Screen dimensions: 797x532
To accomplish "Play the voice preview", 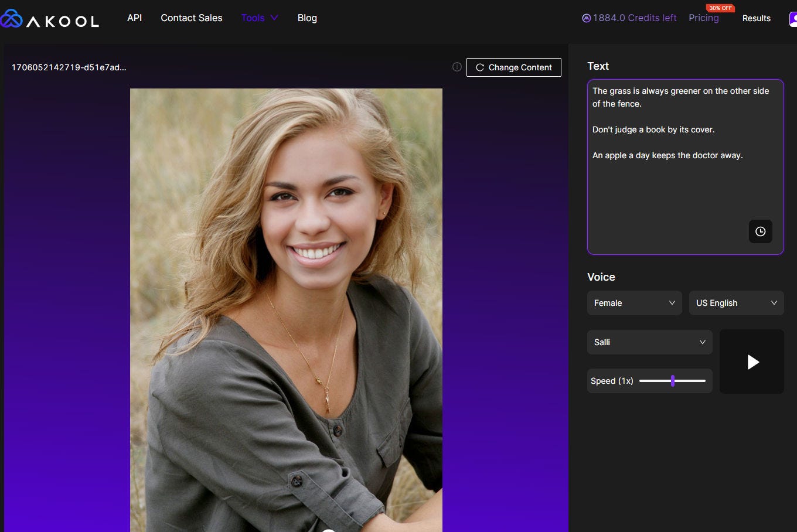I will pos(752,362).
